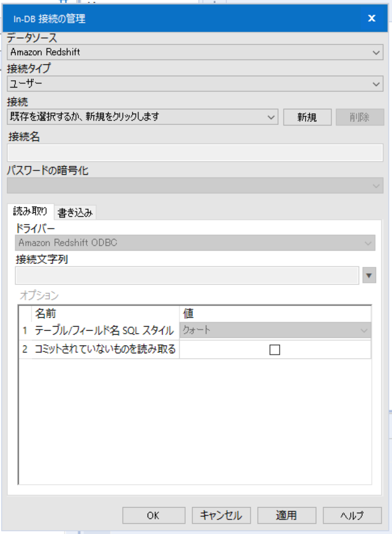Click the 名前 column header
The image size is (392, 534).
point(105,314)
